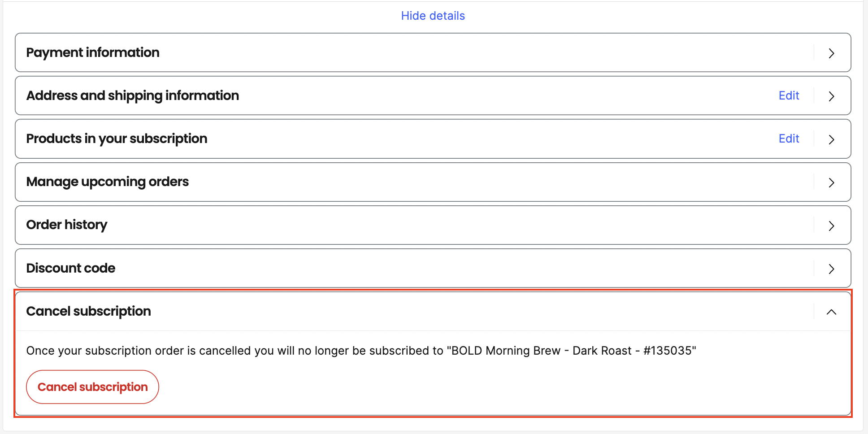This screenshot has height=434, width=868.
Task: Collapse Cancel subscription section with up chevron
Action: 831,312
